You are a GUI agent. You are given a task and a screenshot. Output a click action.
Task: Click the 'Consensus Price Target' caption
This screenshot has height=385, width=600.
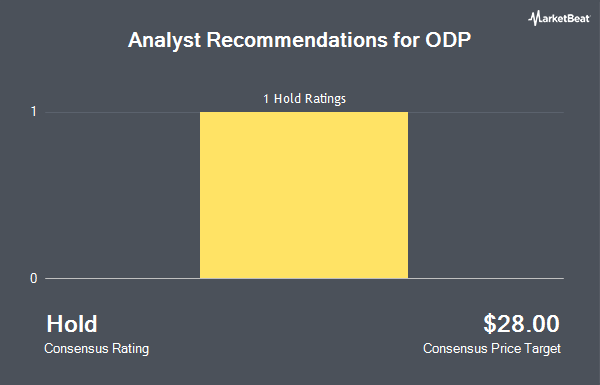click(492, 349)
